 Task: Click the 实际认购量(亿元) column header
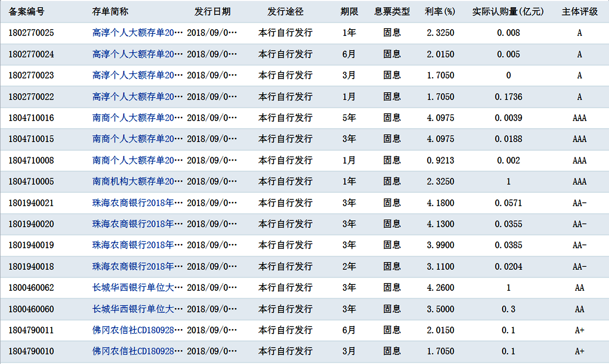[x=508, y=11]
